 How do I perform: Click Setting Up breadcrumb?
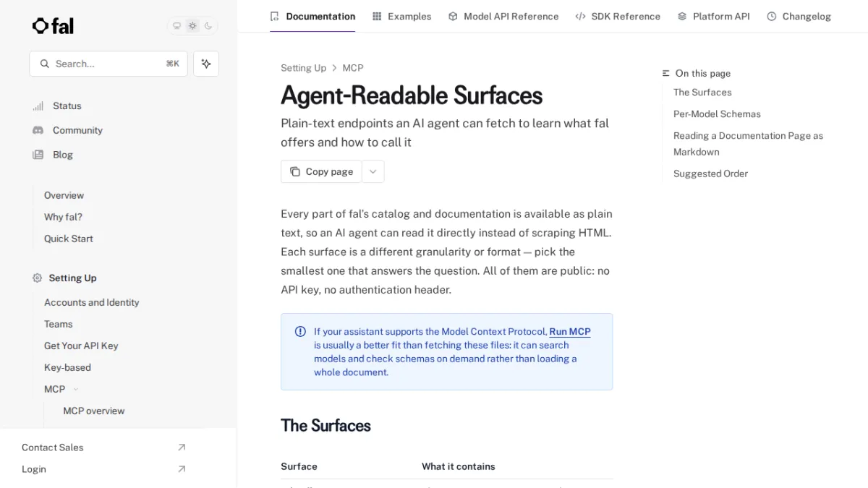tap(303, 68)
